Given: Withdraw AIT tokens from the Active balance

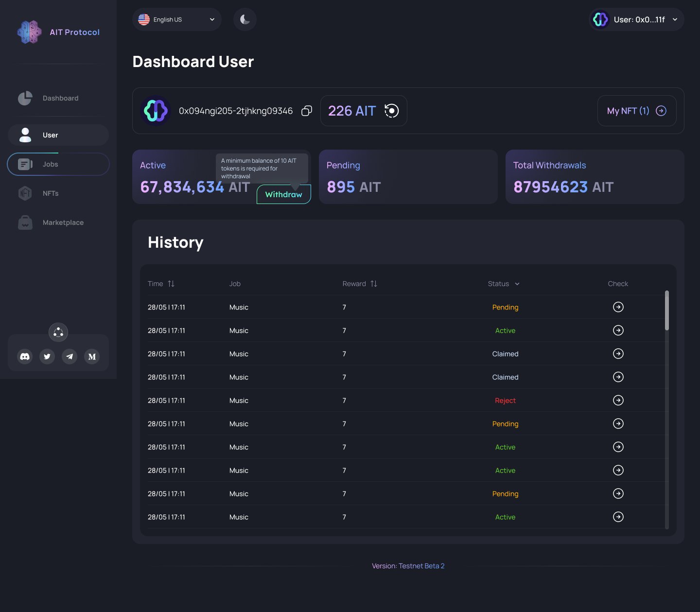Looking at the screenshot, I should [283, 194].
